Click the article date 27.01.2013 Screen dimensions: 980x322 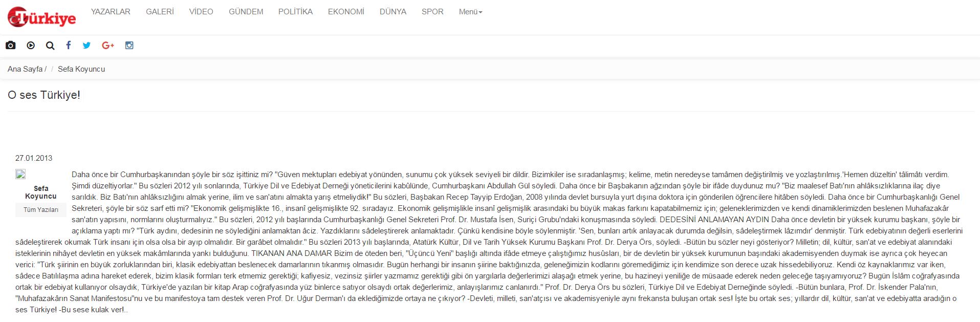tap(34, 158)
